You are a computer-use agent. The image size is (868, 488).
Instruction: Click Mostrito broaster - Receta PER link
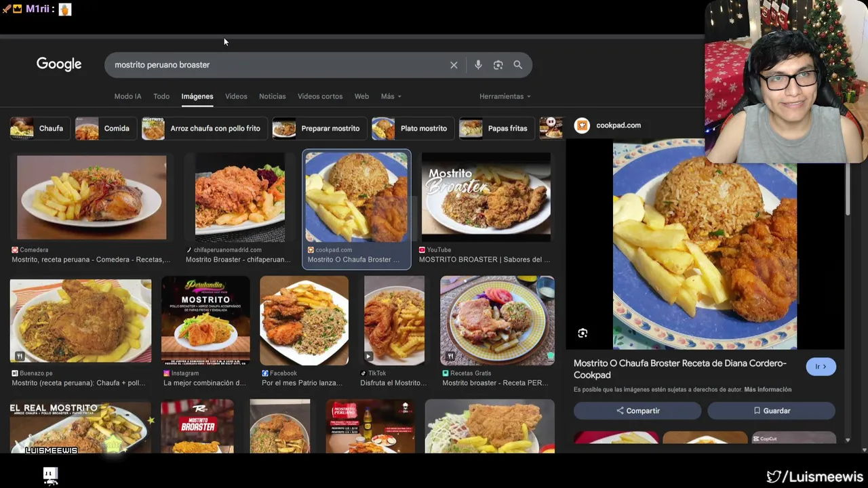[496, 383]
